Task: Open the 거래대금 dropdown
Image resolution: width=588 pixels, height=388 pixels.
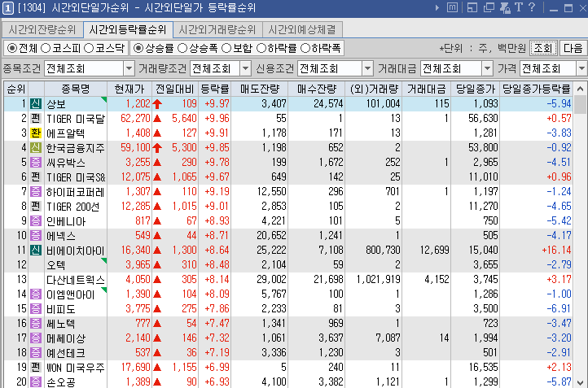Action: [487, 68]
